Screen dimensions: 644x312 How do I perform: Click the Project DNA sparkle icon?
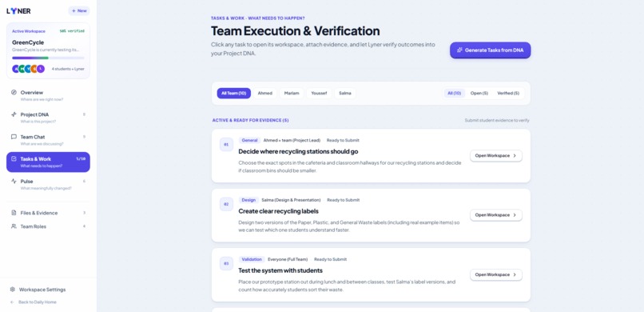coord(14,114)
